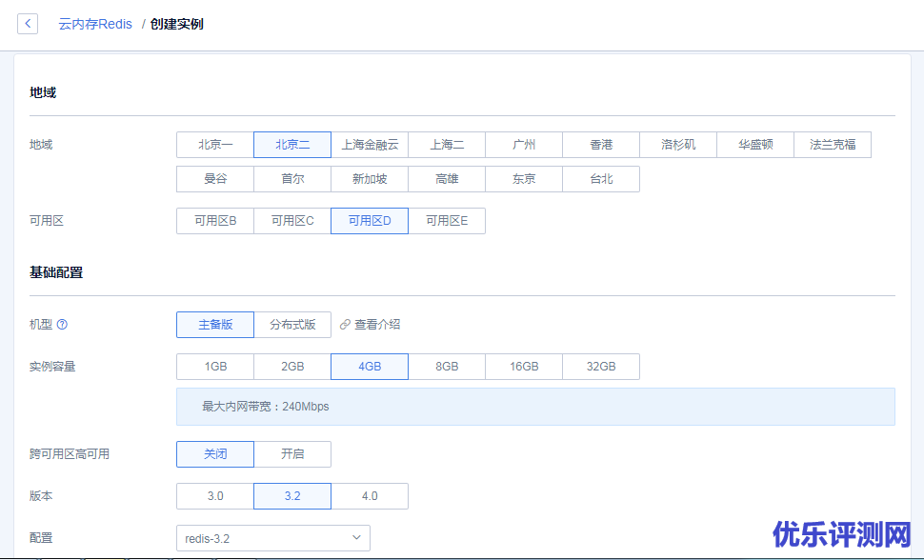Select the 北京一 region
This screenshot has height=560, width=924.
pos(215,145)
